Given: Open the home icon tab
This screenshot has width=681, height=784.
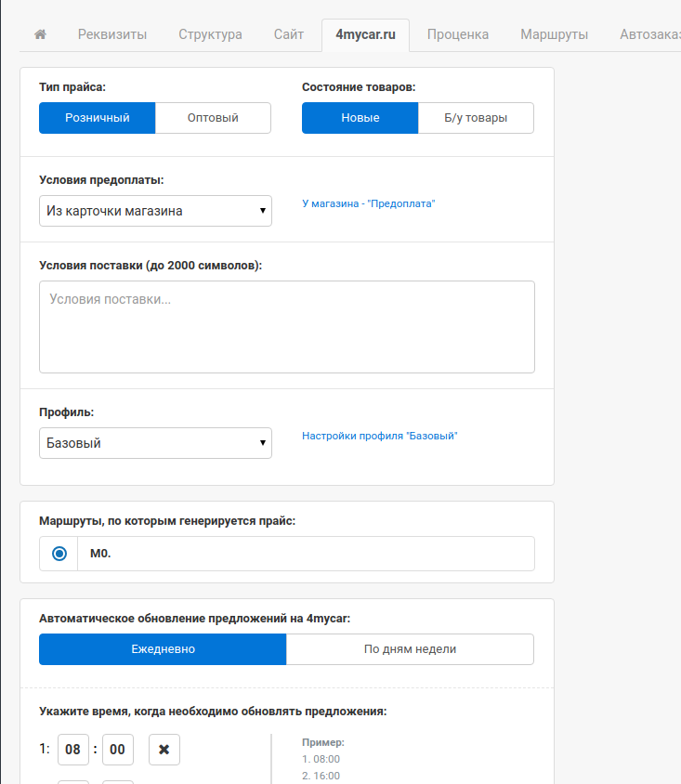Looking at the screenshot, I should tap(40, 34).
